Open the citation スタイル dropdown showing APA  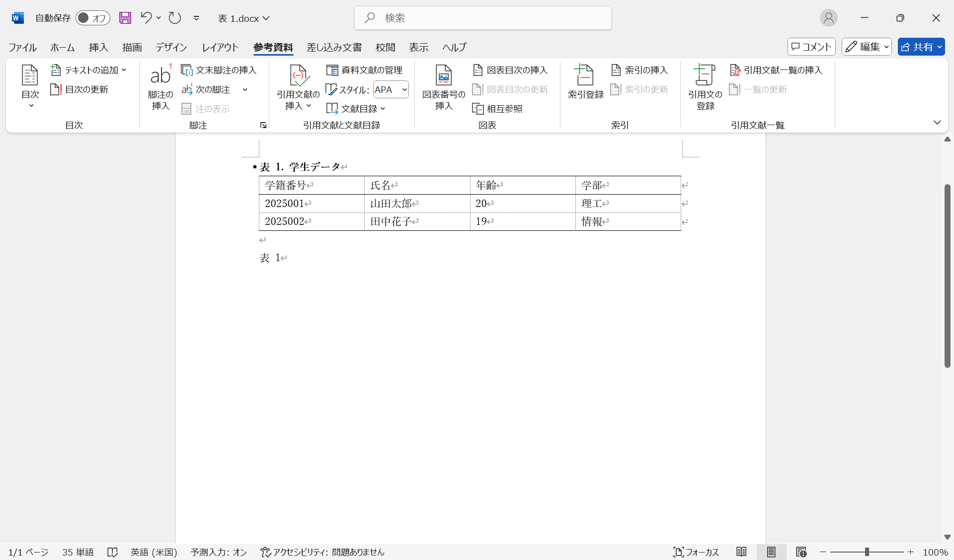tap(391, 89)
